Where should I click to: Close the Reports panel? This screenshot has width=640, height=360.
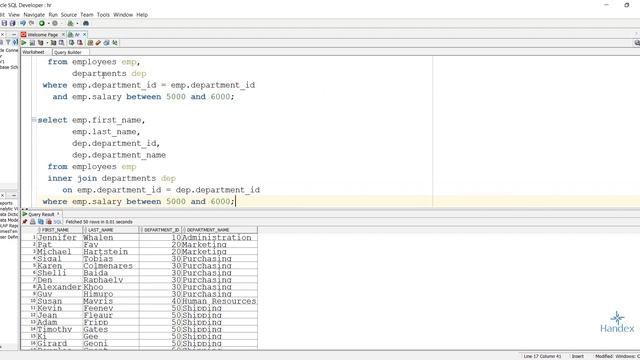click(x=2, y=196)
